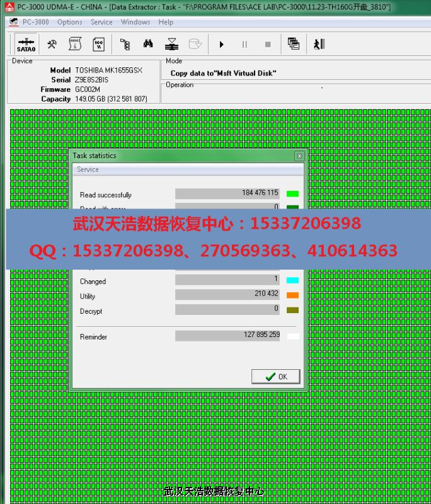Screen dimensions: 431x504
Task: Click the cascading windows toolbar icon
Action: [293, 44]
